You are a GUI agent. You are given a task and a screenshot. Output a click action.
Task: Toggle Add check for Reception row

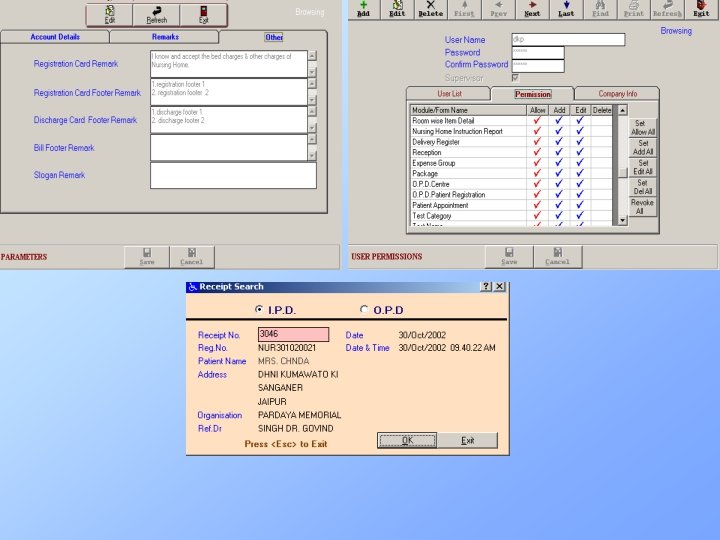[559, 152]
